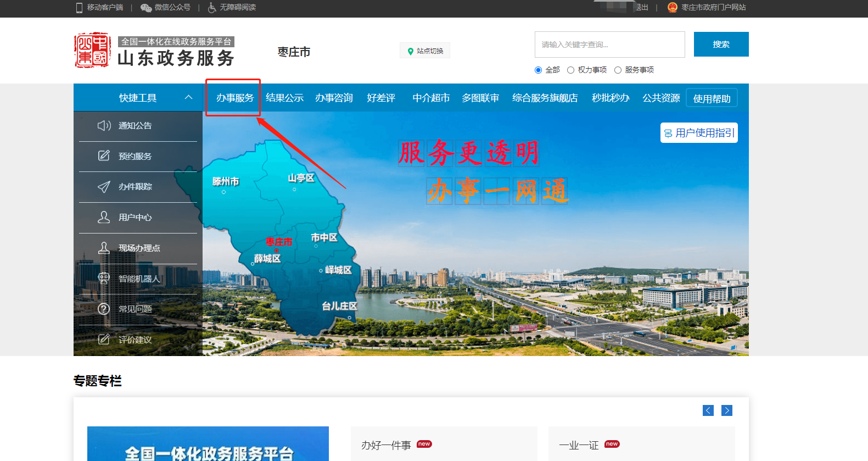Click the 智能机器人 robot icon

pyautogui.click(x=104, y=278)
